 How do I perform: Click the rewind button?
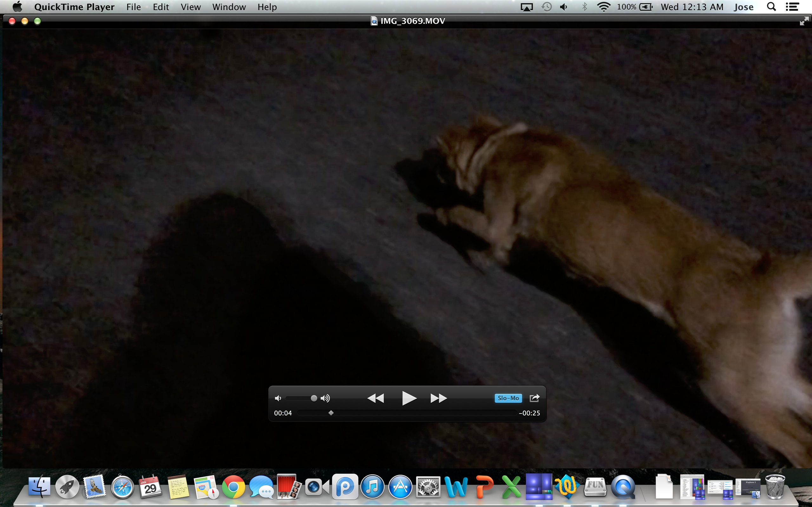[x=376, y=398]
